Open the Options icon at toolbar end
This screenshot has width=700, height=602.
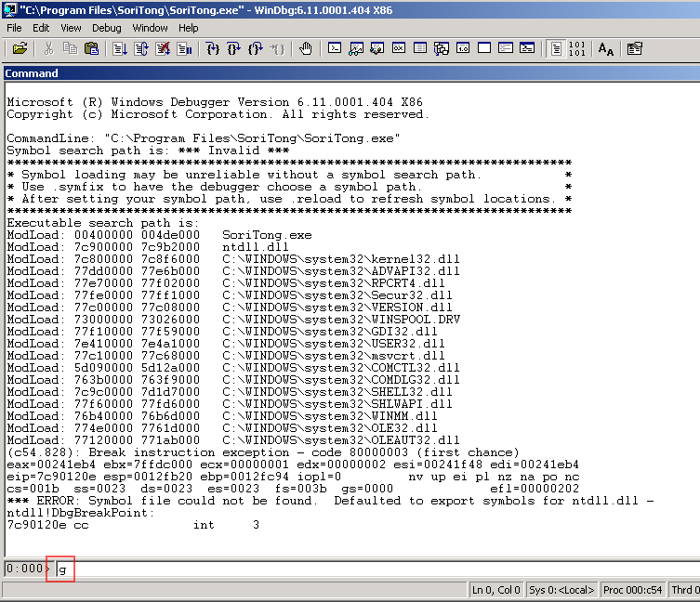click(x=635, y=48)
